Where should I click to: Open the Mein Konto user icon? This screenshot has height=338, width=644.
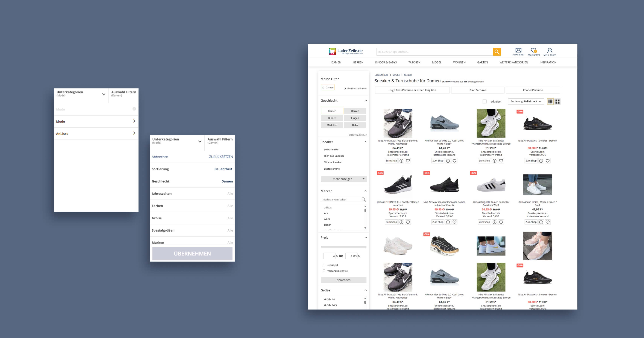click(x=549, y=50)
